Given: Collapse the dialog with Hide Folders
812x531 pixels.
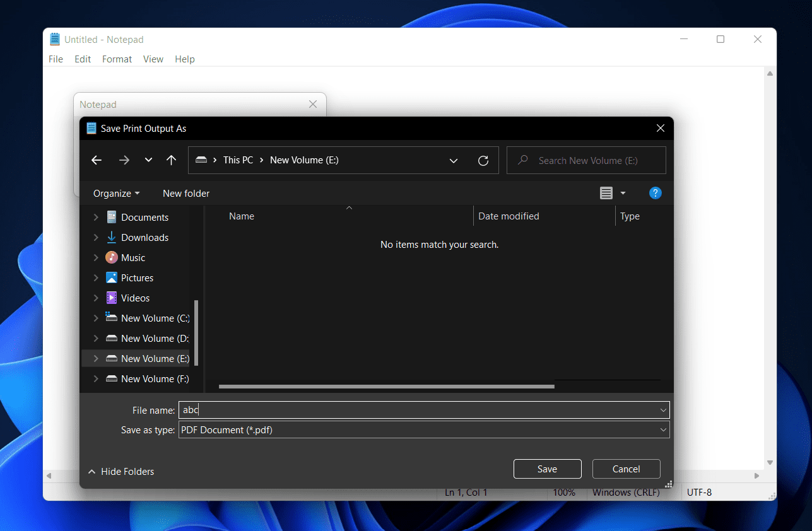Looking at the screenshot, I should coord(121,471).
